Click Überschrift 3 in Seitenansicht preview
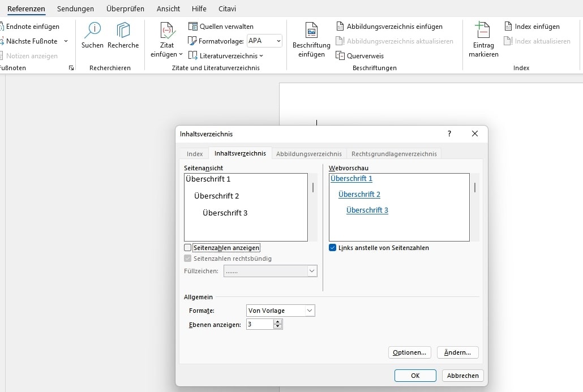This screenshot has width=583, height=392. click(225, 213)
